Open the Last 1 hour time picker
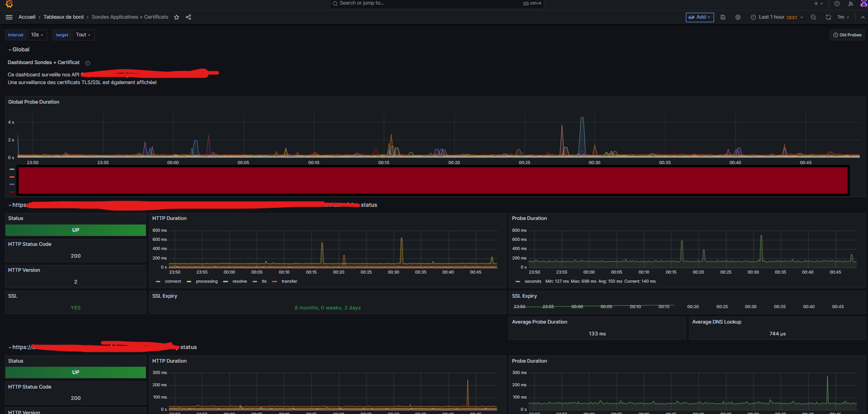Viewport: 868px width, 414px height. [x=776, y=17]
